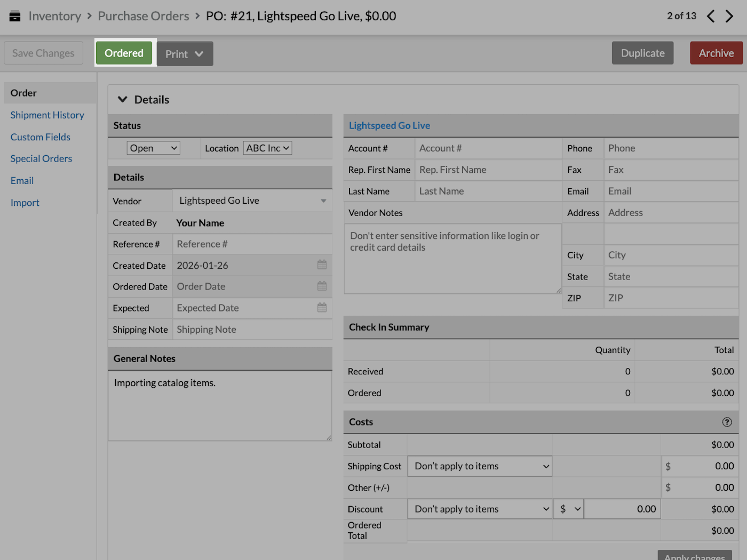This screenshot has width=747, height=560.
Task: Mark the purchase order as Ordered
Action: pyautogui.click(x=124, y=53)
